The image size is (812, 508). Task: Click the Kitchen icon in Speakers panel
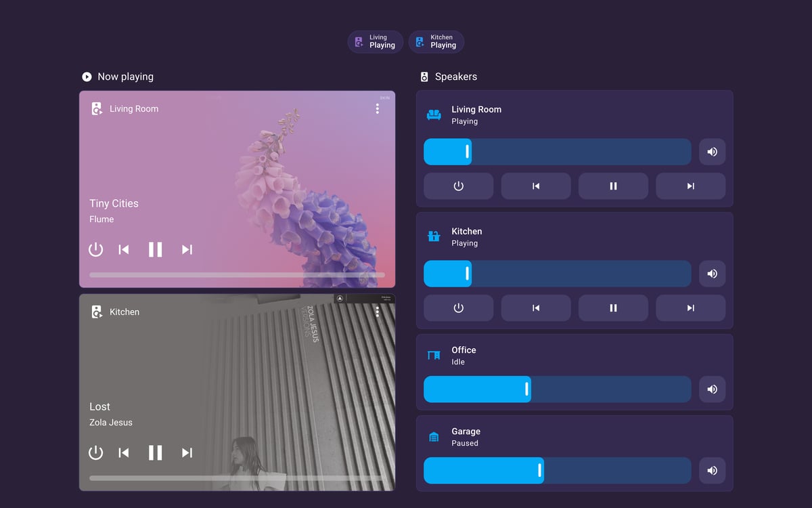(x=434, y=236)
